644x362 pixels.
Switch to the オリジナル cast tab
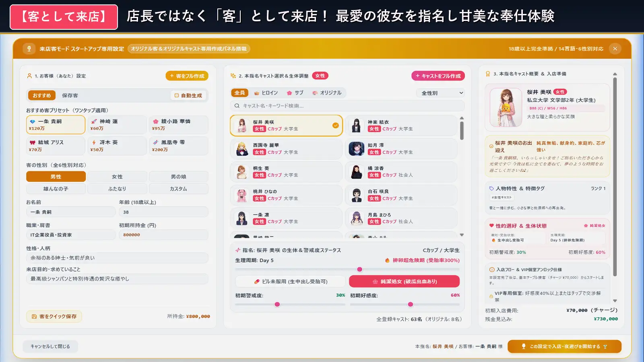pos(327,93)
